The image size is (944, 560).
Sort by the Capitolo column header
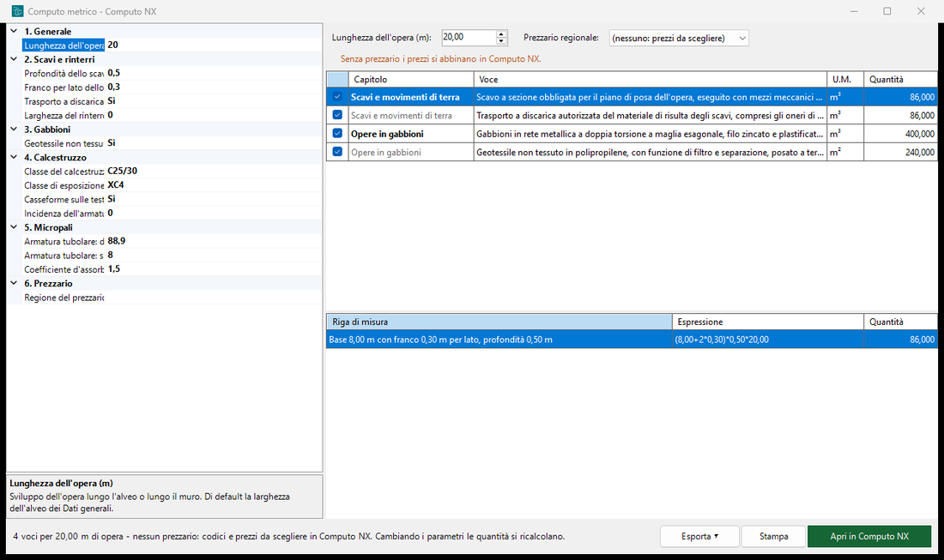pyautogui.click(x=410, y=80)
